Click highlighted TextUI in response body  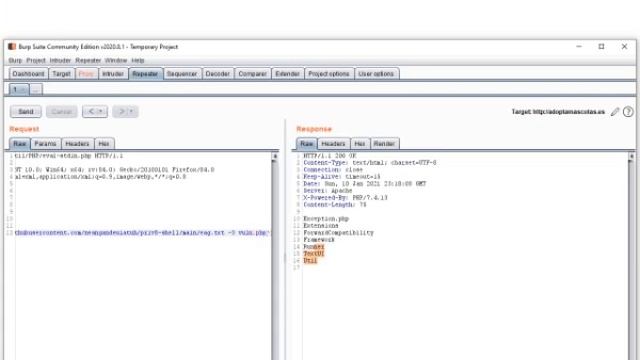point(314,253)
